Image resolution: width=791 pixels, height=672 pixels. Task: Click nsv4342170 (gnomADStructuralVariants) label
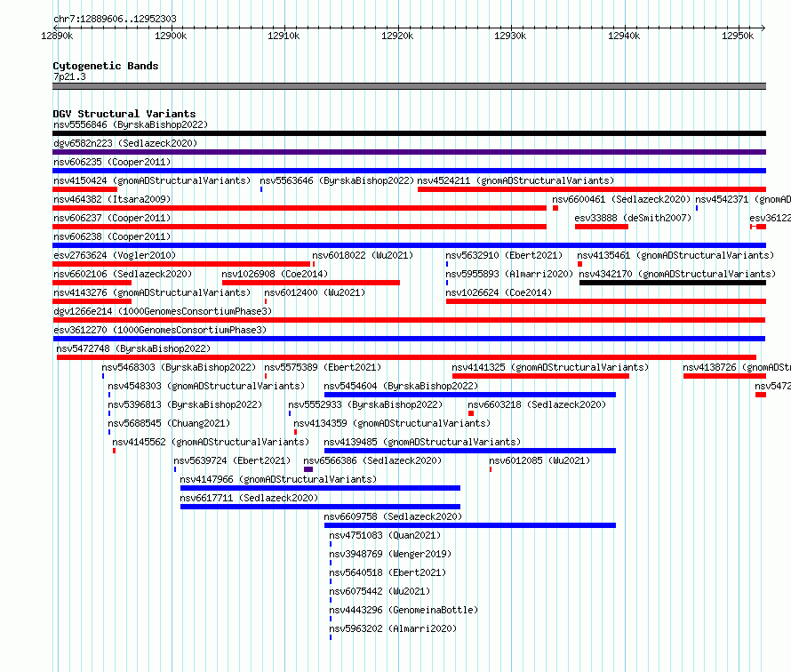(x=677, y=274)
